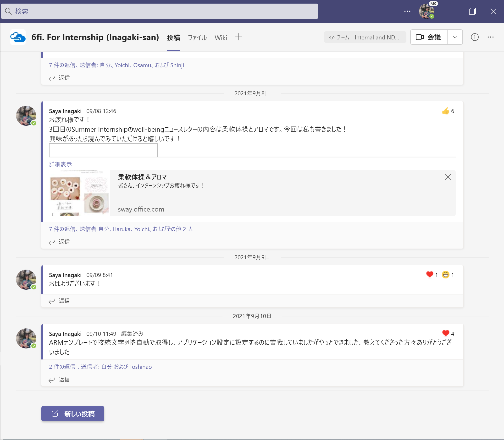Image resolution: width=504 pixels, height=440 pixels.
Task: Open the title bar settings ellipsis menu
Action: [407, 11]
